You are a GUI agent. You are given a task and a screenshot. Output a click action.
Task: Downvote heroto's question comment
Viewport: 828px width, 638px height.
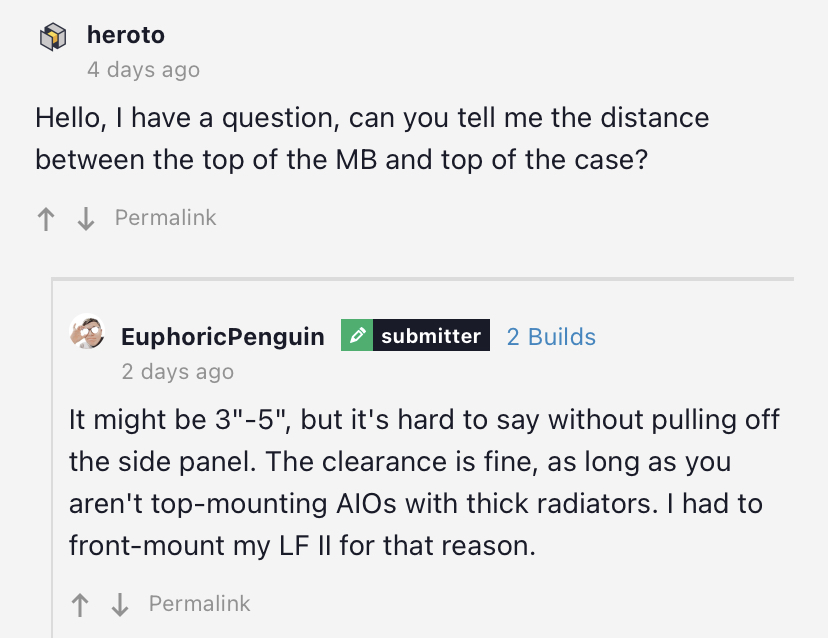pyautogui.click(x=86, y=219)
